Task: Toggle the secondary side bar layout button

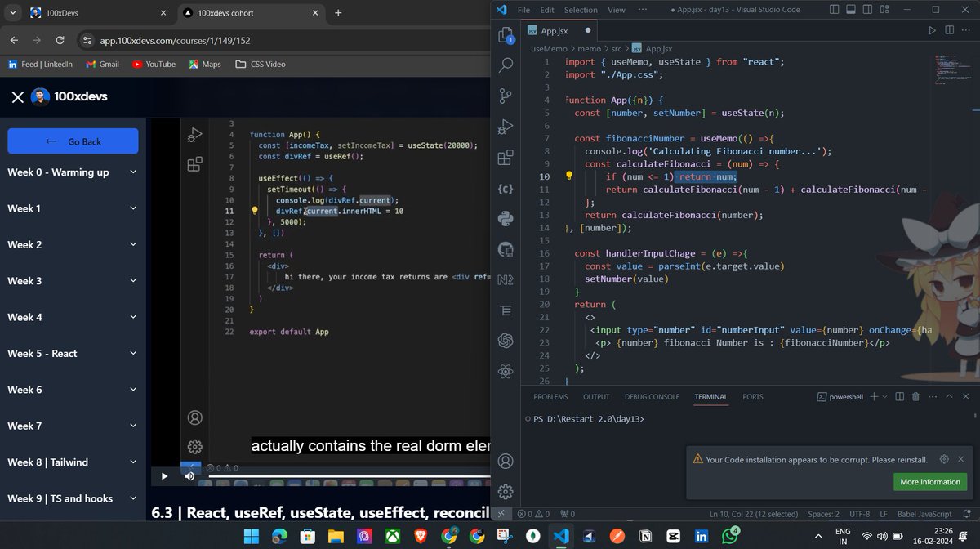Action: pos(866,10)
